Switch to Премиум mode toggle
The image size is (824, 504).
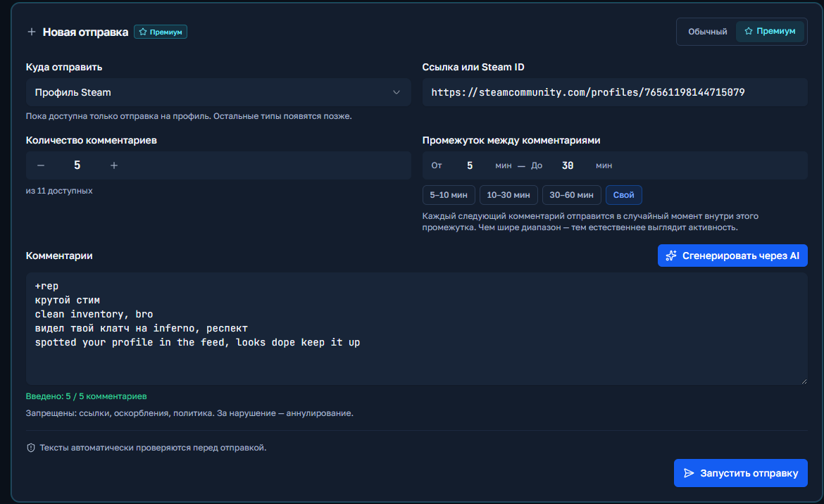[x=770, y=32]
